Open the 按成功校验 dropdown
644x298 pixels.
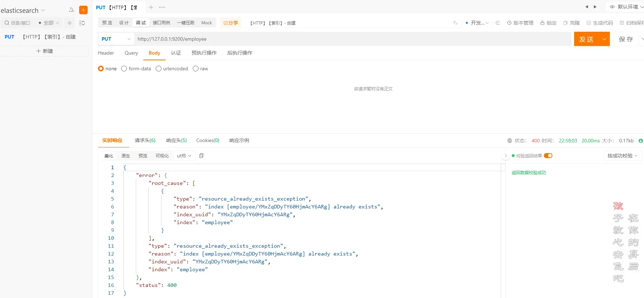(622, 156)
